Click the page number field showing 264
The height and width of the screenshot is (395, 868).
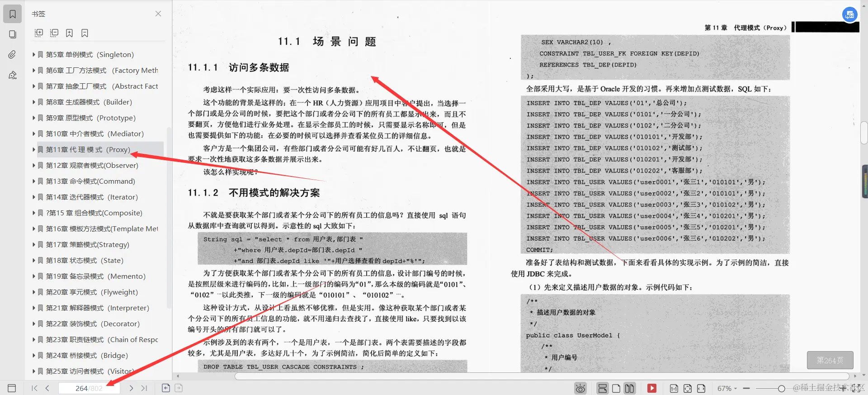tap(89, 388)
